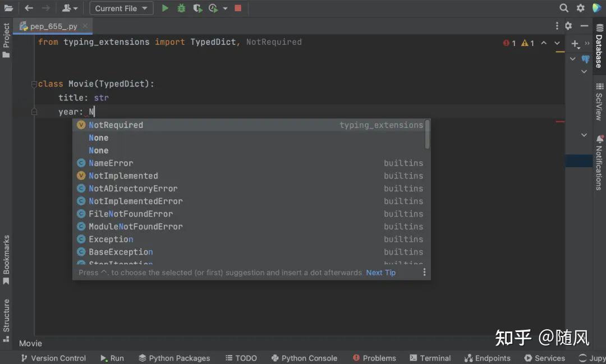Viewport: 606px width, 364px height.
Task: Open editor tab options three-dot menu
Action: tap(557, 25)
